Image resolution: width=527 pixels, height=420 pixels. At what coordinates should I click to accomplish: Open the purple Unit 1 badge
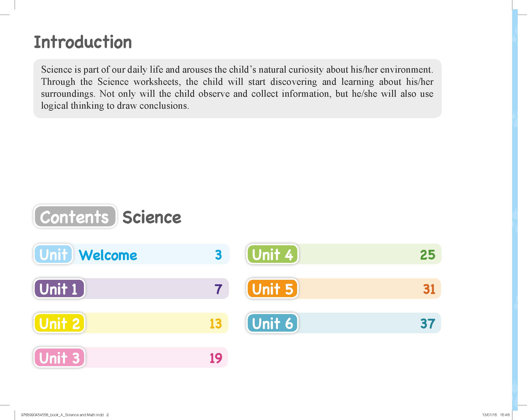click(x=59, y=289)
